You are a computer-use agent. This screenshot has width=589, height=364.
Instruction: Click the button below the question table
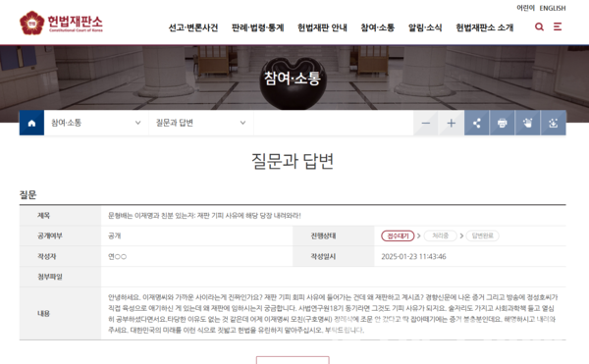(x=293, y=360)
